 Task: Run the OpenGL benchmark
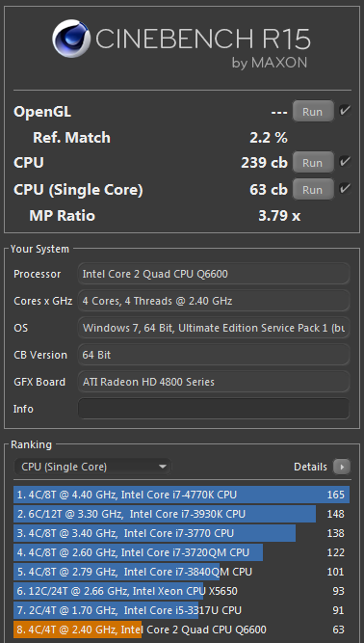[x=313, y=112]
